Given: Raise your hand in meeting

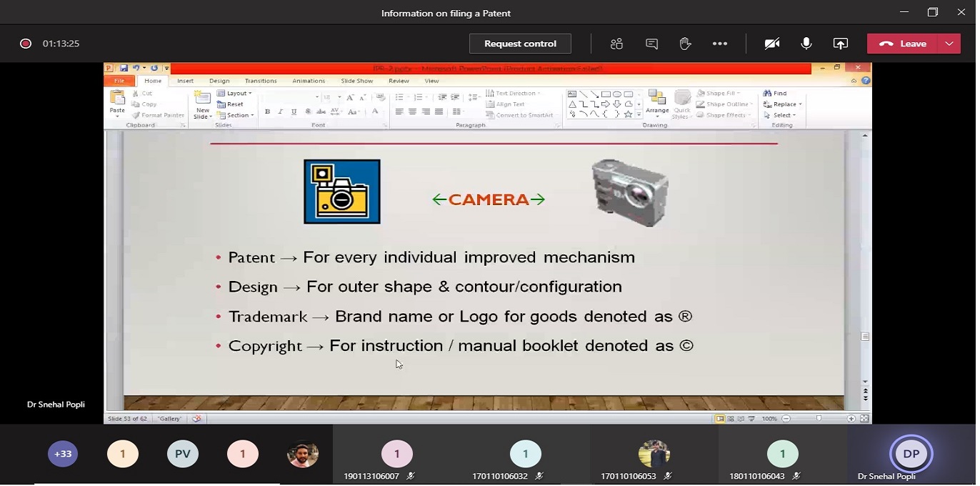Looking at the screenshot, I should tap(686, 44).
